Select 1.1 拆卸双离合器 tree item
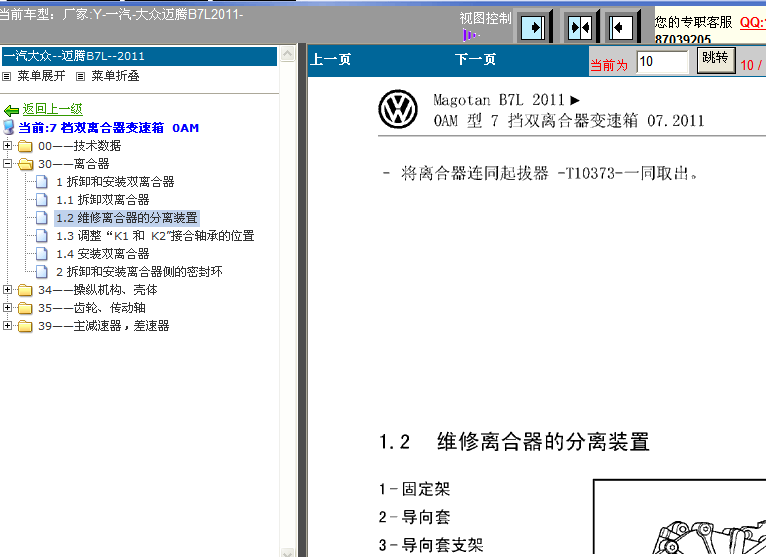The height and width of the screenshot is (557, 766). (103, 200)
